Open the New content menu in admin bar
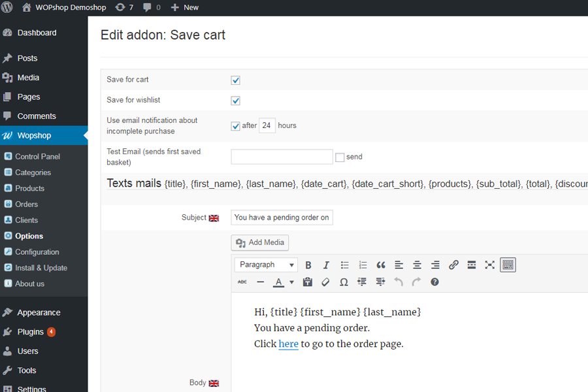This screenshot has height=392, width=588. 184,7
